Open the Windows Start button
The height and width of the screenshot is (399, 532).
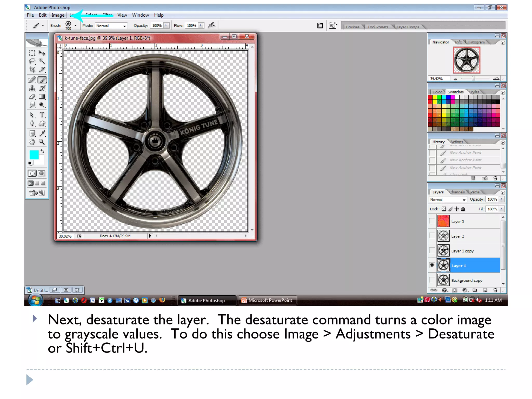click(36, 300)
